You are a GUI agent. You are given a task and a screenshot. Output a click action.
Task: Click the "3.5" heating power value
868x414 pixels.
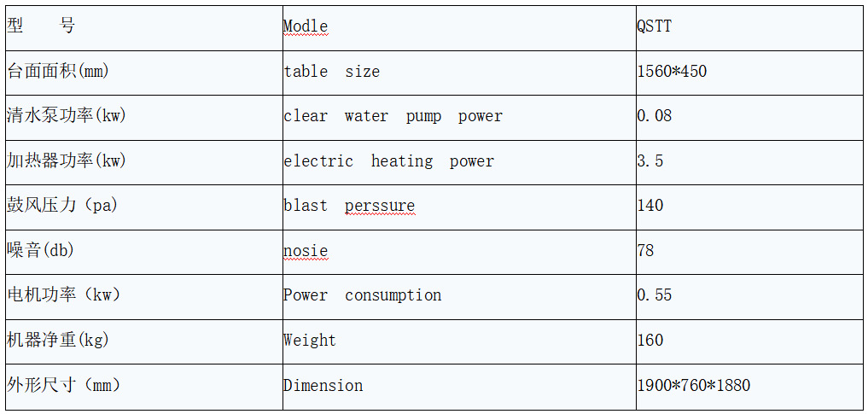[650, 161]
